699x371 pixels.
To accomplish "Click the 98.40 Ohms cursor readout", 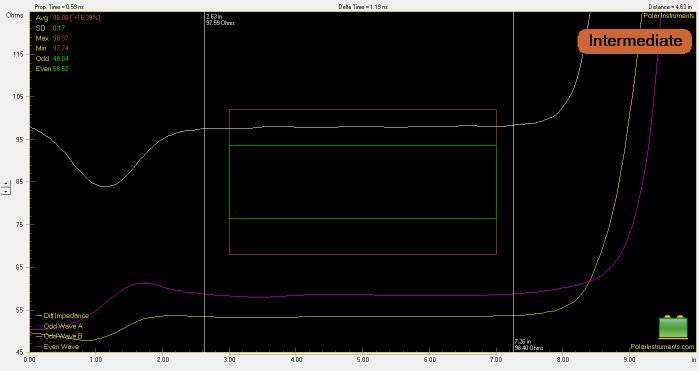I will coord(529,348).
